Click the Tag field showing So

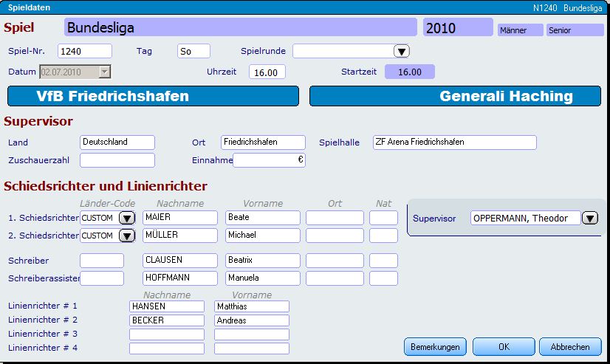click(193, 51)
